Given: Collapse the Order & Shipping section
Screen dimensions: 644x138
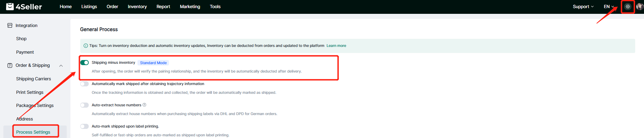Looking at the screenshot, I should (61, 66).
